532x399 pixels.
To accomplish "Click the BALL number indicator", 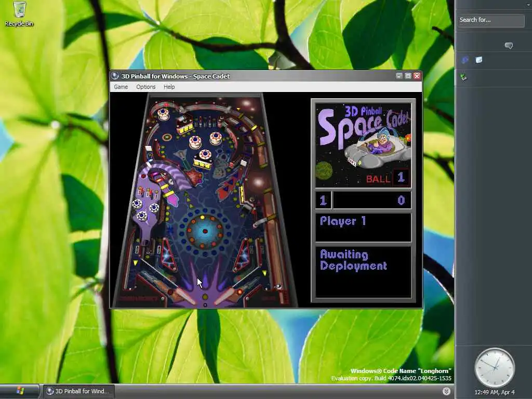I will [x=401, y=177].
